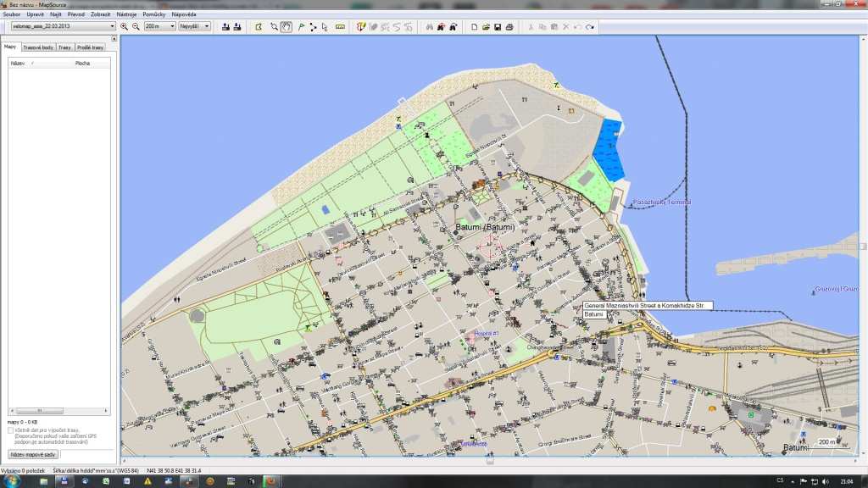Viewport: 868px width, 488px height.
Task: Toggle the include route calculation data checkbox
Action: [10, 430]
